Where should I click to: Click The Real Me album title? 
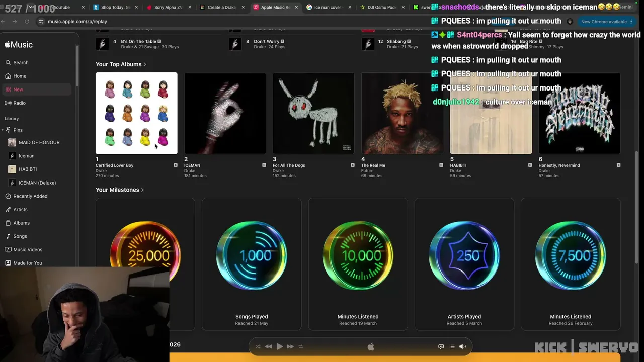click(373, 165)
